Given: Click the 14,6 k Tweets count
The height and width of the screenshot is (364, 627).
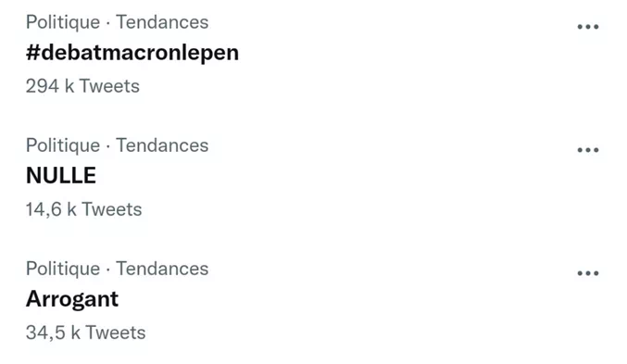Looking at the screenshot, I should 84,209.
